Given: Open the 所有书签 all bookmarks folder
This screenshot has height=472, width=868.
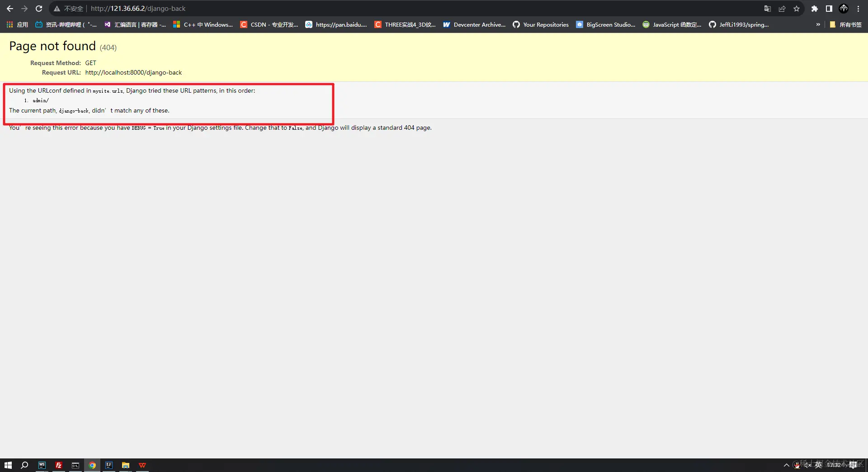Looking at the screenshot, I should point(845,24).
